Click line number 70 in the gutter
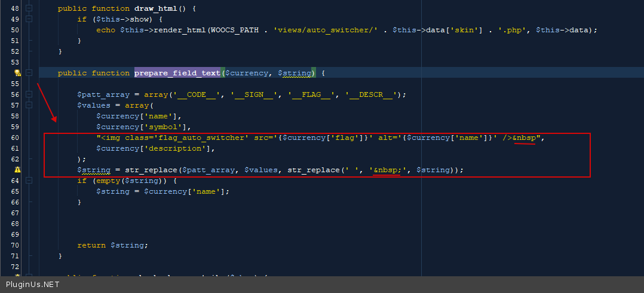 15,245
